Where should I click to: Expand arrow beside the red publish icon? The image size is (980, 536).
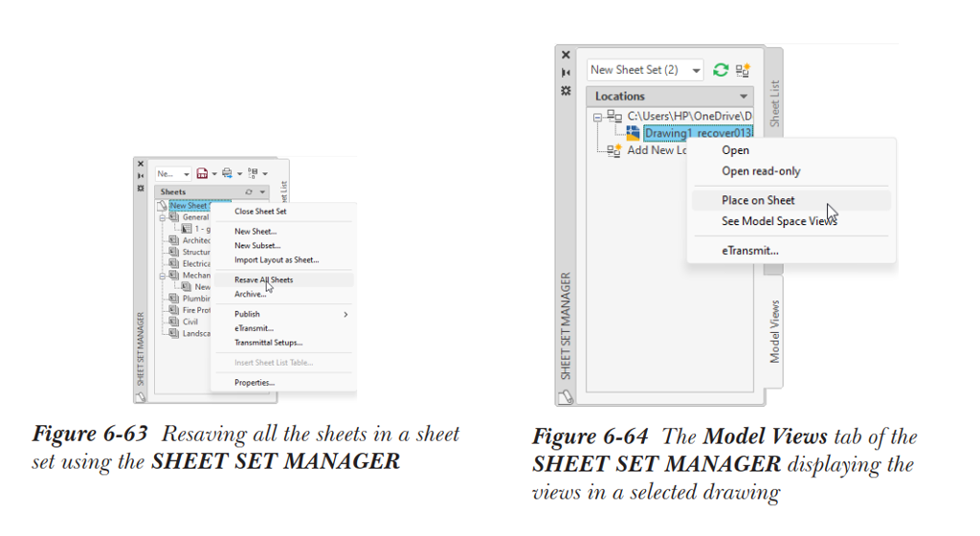tap(214, 173)
